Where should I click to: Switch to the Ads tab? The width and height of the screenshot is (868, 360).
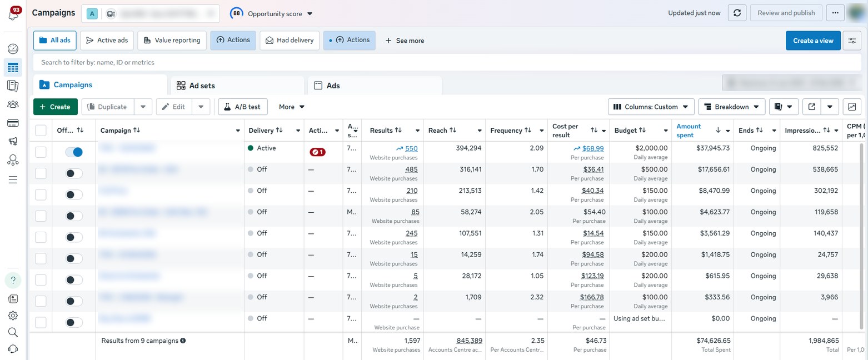click(x=375, y=86)
